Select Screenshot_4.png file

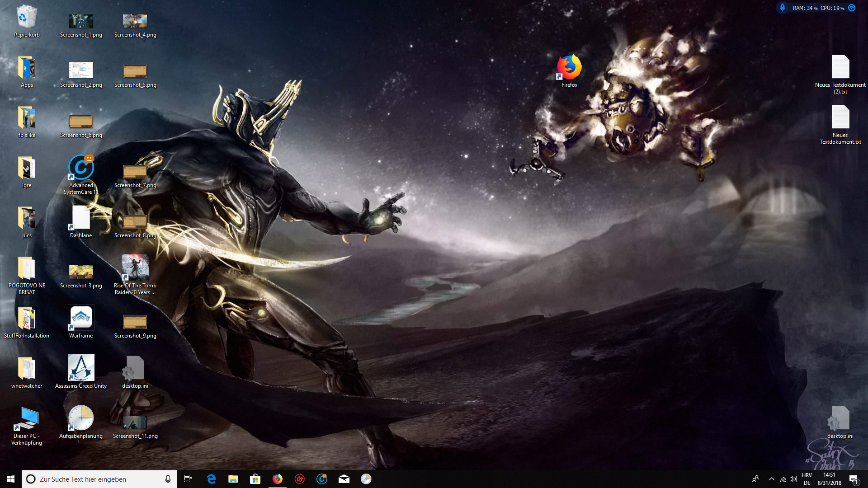pos(135,25)
